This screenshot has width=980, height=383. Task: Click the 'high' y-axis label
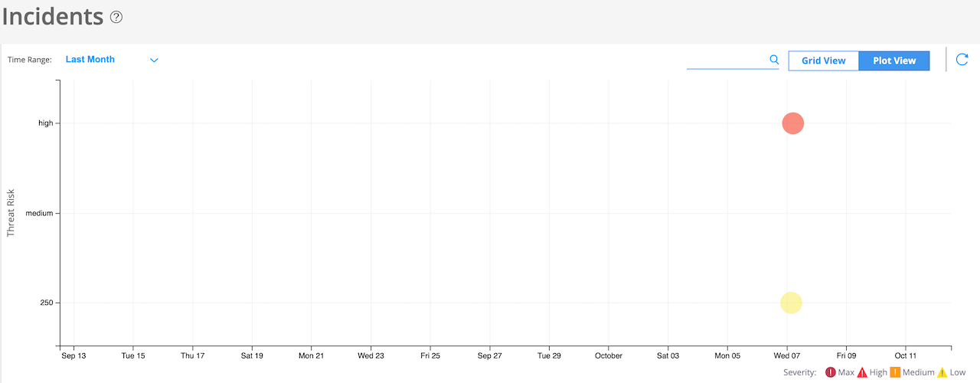tap(46, 123)
